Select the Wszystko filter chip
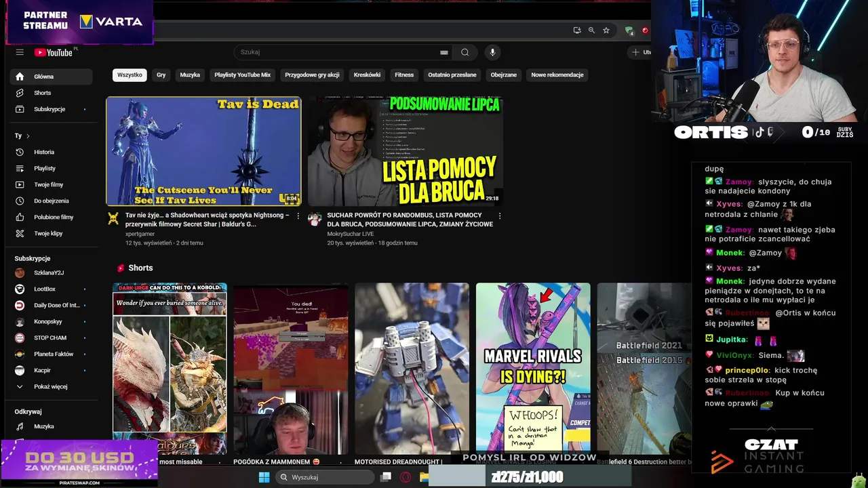 pyautogui.click(x=130, y=75)
